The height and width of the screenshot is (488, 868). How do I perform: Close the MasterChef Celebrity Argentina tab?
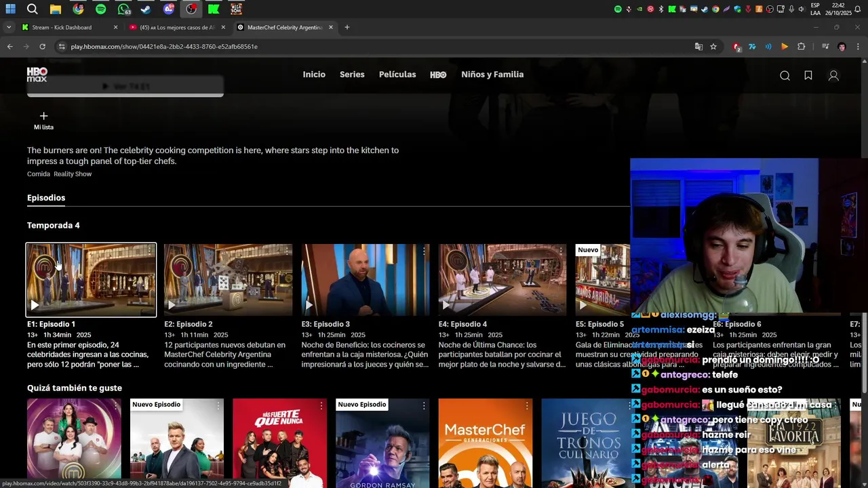point(331,27)
